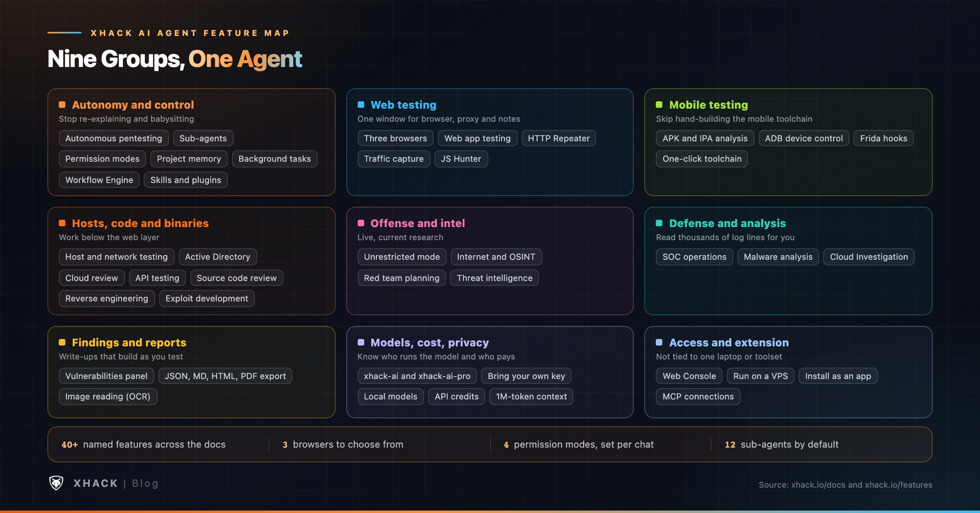980x513 pixels.
Task: Click the Cloud Investigation pill
Action: coord(869,256)
